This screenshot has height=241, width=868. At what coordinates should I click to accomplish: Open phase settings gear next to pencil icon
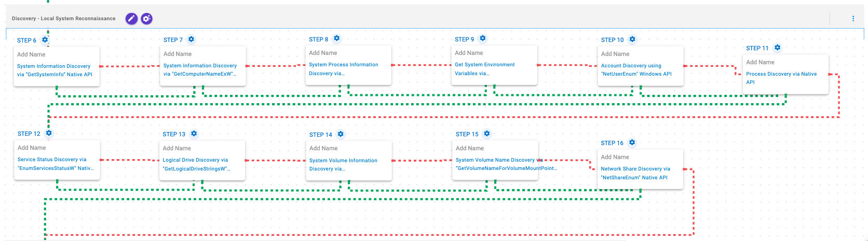point(147,19)
